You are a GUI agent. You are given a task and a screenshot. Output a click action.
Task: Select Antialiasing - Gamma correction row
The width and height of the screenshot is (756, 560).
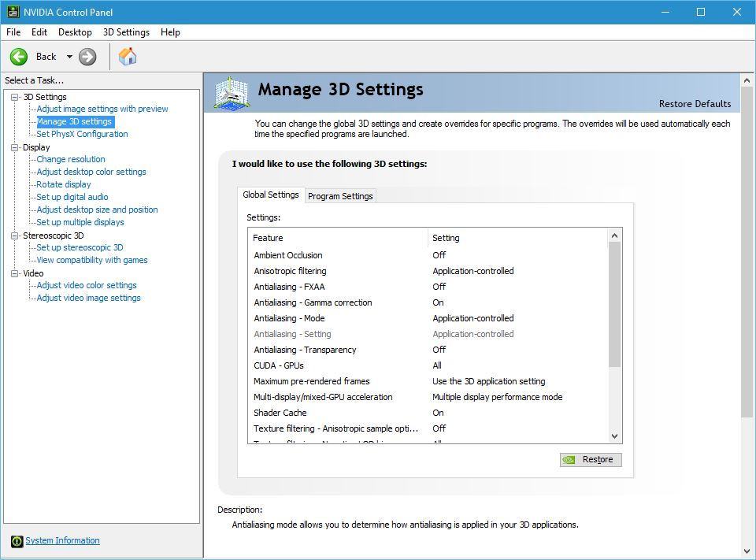pos(428,302)
